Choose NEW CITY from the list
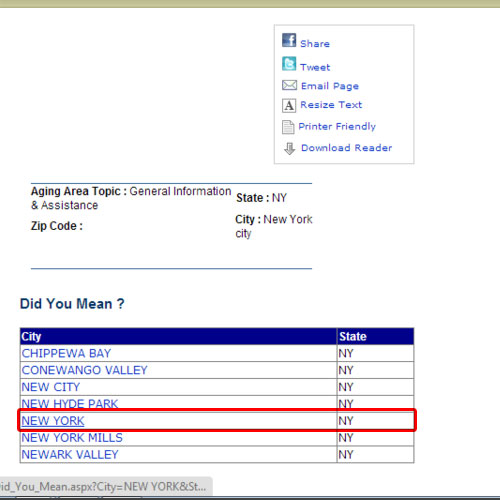 pyautogui.click(x=51, y=387)
